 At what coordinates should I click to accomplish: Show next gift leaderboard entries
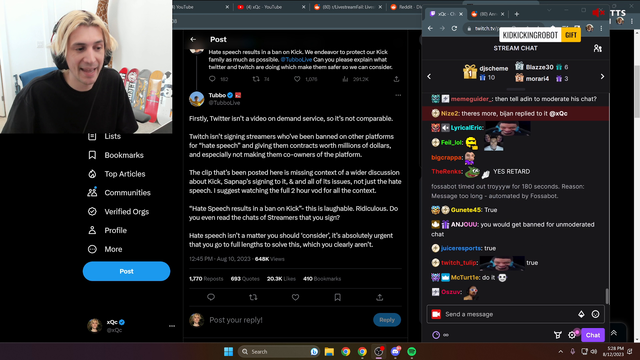(x=602, y=76)
